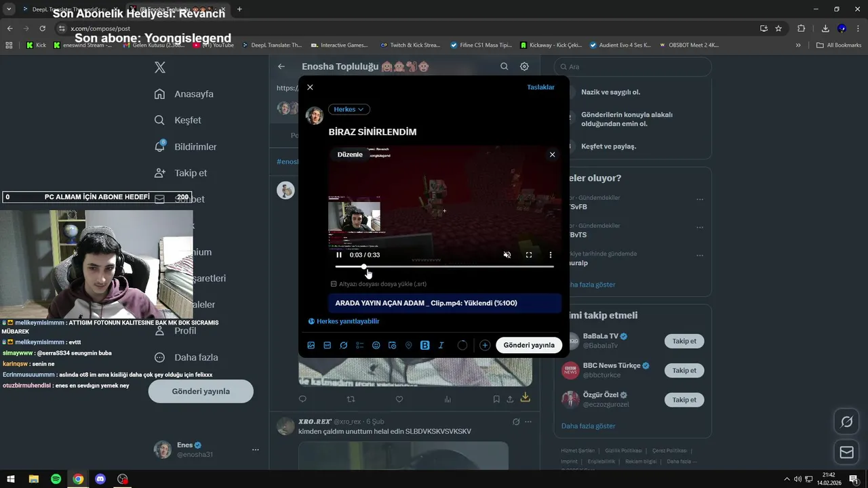
Task: Reload the page
Action: coord(42,28)
